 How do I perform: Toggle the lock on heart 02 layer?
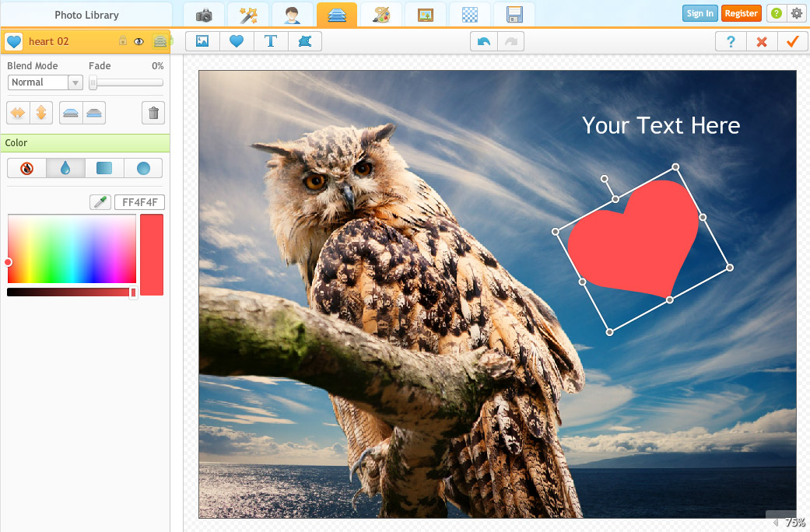pyautogui.click(x=122, y=41)
